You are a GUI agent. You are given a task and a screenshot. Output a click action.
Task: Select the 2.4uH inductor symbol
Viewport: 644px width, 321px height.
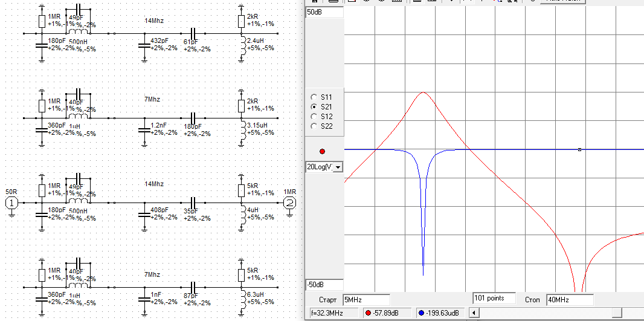(241, 47)
